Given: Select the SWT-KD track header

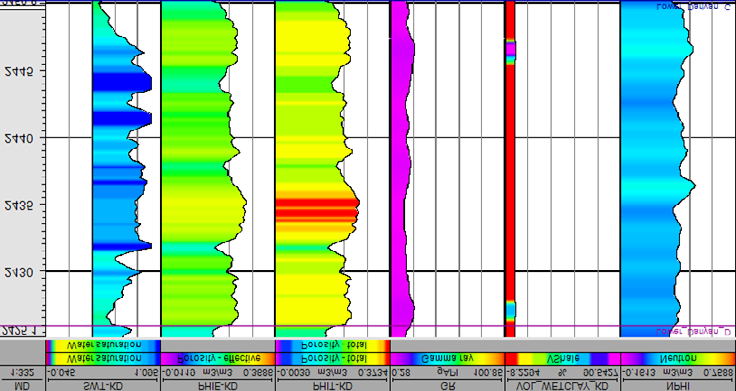Looking at the screenshot, I should pyautogui.click(x=103, y=385).
